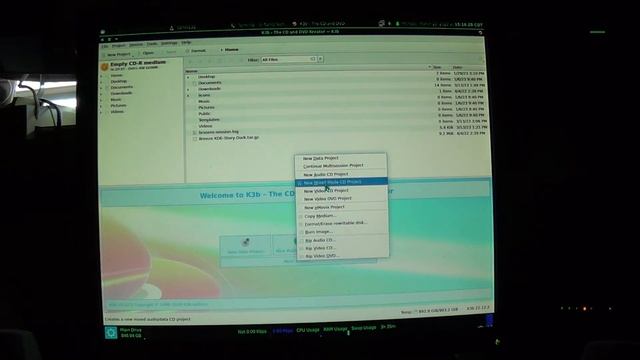Select highlighted New Mixed Mode CD Project
Image resolution: width=640 pixels, height=360 pixels.
(x=341, y=182)
